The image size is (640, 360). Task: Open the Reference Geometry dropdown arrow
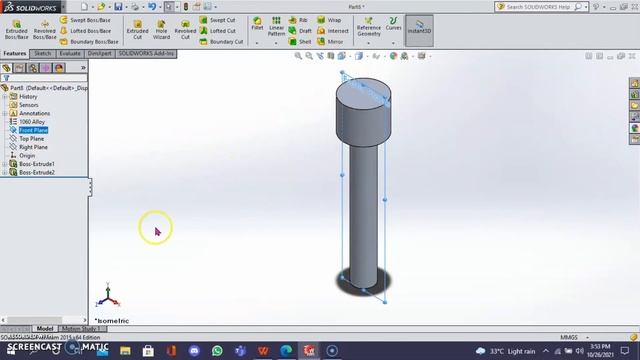click(369, 42)
